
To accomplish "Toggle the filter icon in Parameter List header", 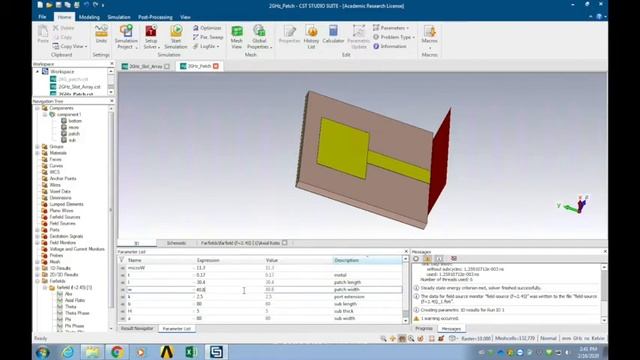I will (x=121, y=260).
